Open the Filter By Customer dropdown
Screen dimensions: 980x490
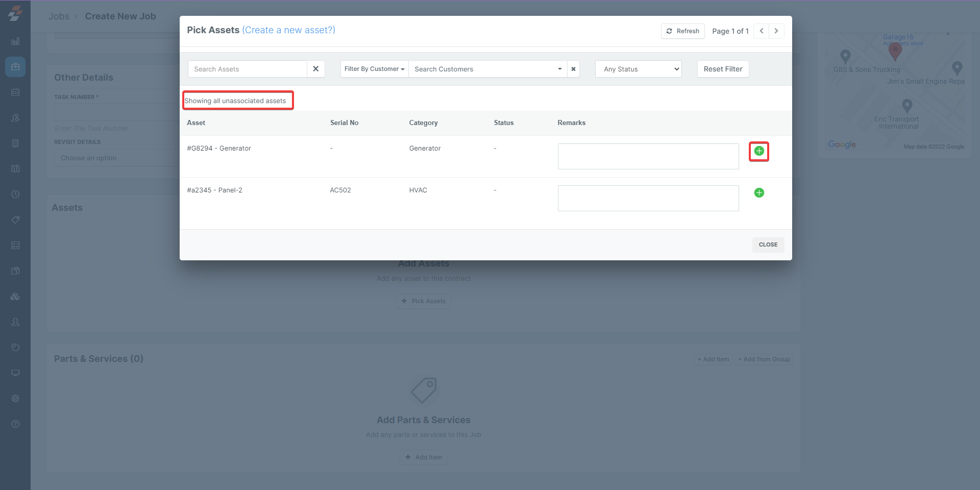375,69
